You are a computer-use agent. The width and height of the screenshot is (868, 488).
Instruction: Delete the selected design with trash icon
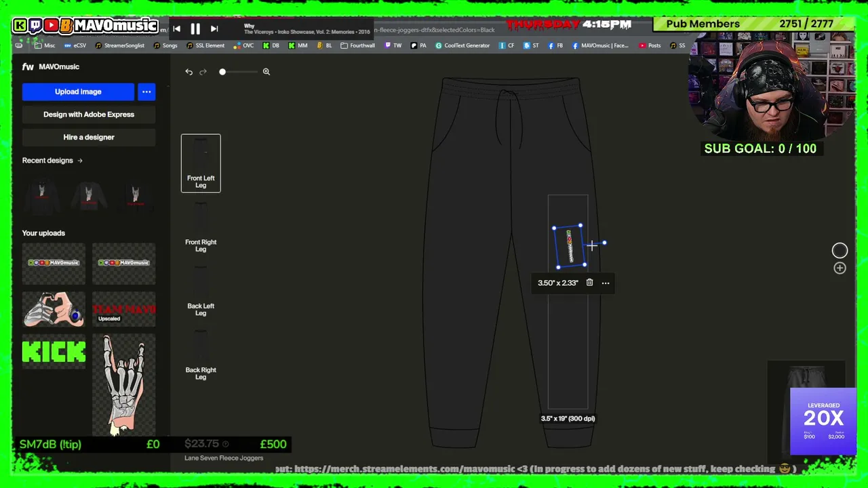pyautogui.click(x=589, y=283)
